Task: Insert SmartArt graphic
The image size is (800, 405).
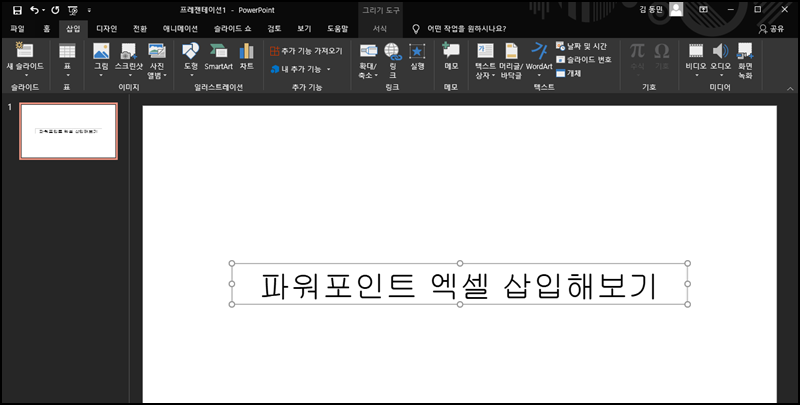Action: coord(218,56)
